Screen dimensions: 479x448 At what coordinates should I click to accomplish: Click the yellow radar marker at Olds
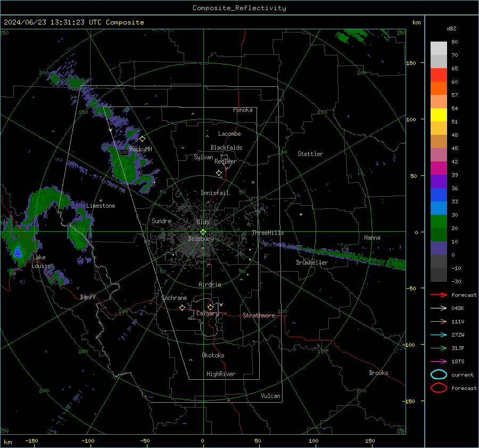tap(203, 232)
